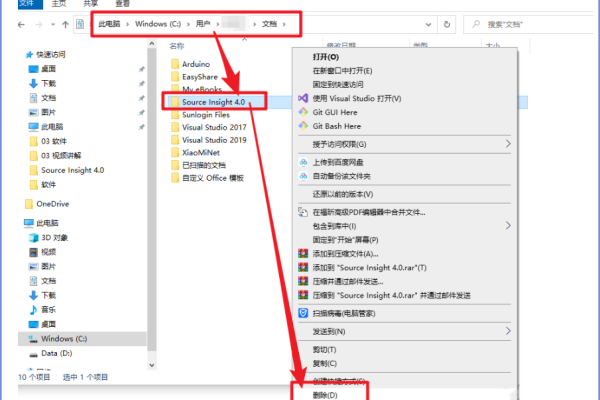
Task: Click Foxit PDF merge files icon
Action: pos(303,212)
